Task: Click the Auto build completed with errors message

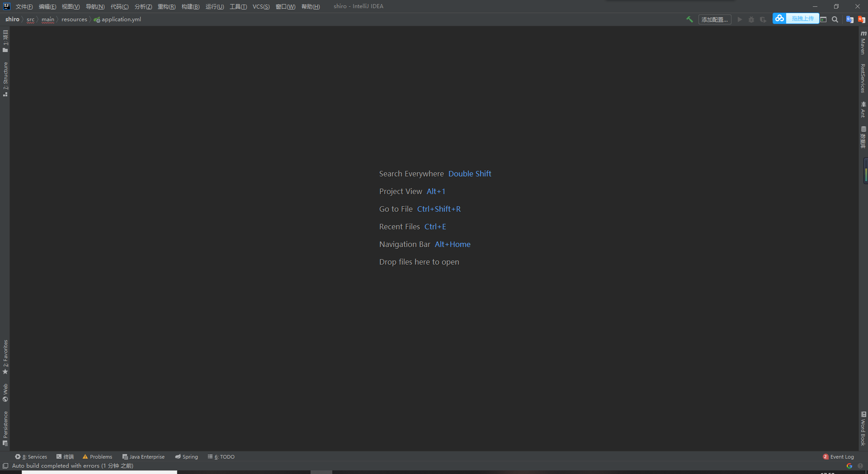Action: [73, 466]
